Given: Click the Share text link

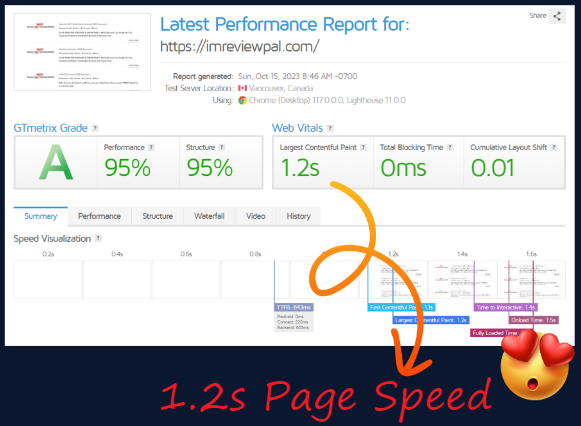Looking at the screenshot, I should (538, 16).
